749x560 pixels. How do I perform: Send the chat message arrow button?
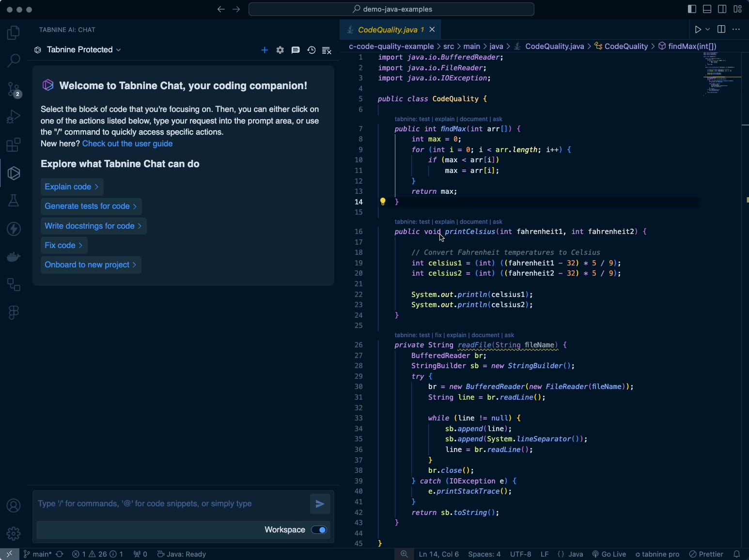click(320, 504)
